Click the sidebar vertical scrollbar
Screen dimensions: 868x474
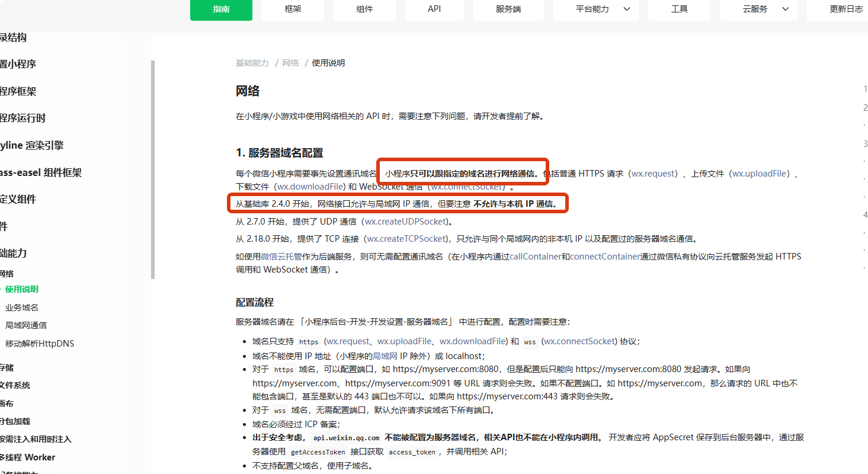click(x=153, y=169)
